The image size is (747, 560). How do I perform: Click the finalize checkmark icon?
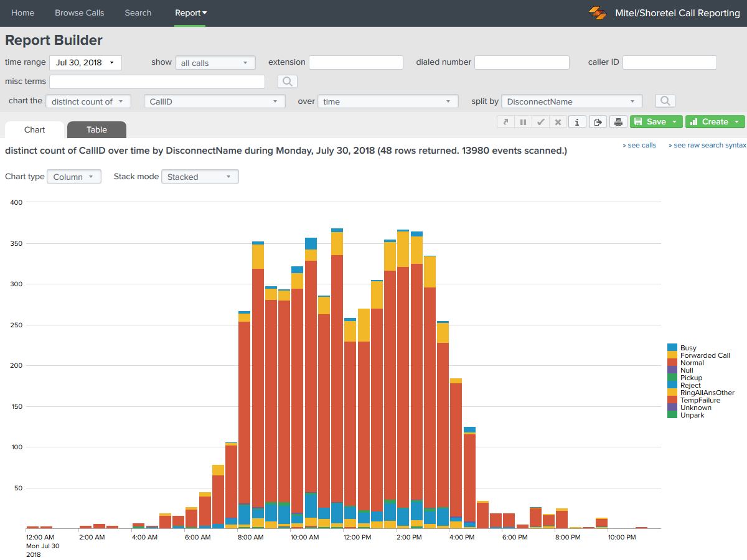[541, 122]
